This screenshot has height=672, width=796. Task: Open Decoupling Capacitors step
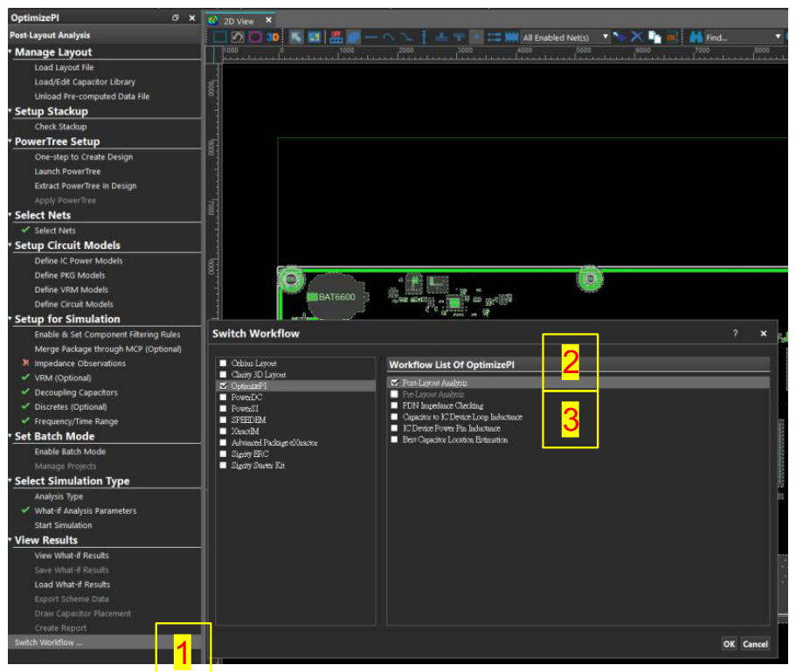76,392
